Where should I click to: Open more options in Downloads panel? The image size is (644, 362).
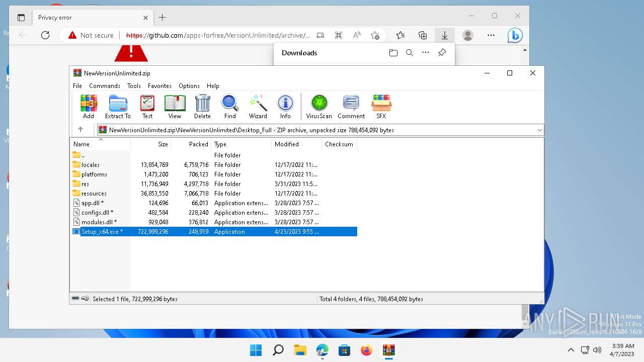[x=426, y=53]
